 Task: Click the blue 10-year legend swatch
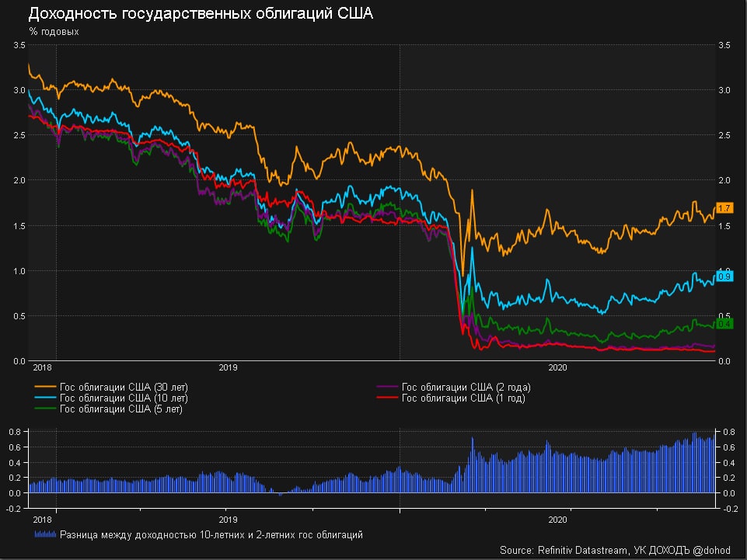(x=45, y=398)
